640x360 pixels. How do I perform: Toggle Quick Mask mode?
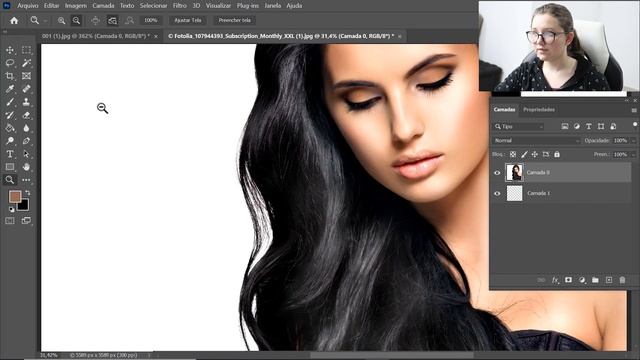[10, 221]
